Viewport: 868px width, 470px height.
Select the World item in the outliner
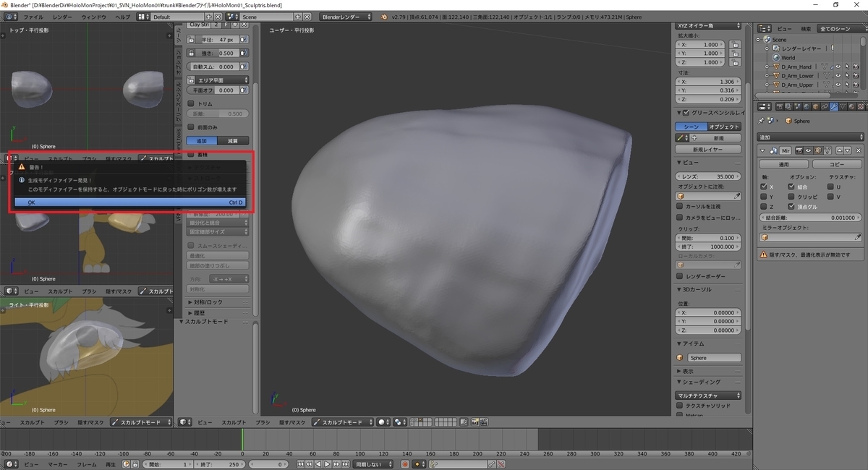pos(788,58)
